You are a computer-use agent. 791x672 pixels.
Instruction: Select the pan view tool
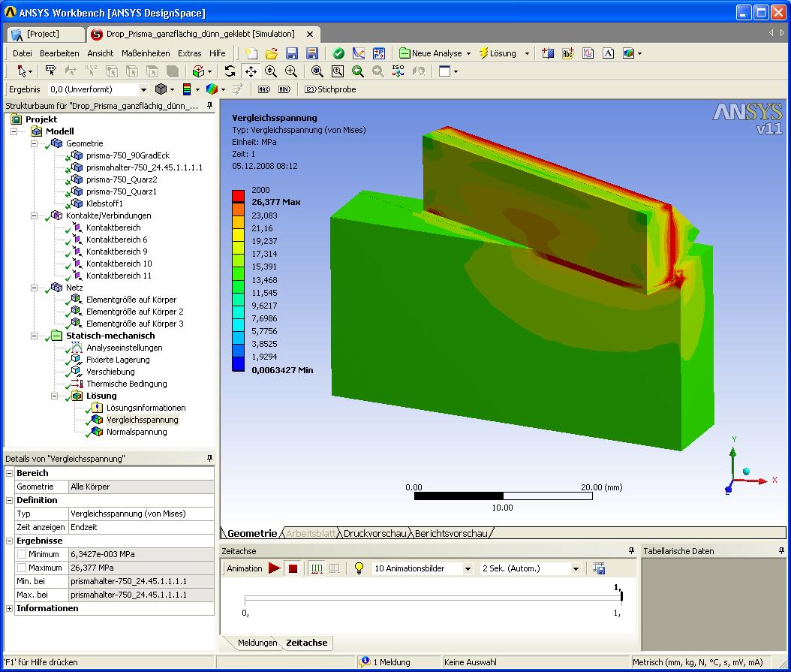[250, 71]
